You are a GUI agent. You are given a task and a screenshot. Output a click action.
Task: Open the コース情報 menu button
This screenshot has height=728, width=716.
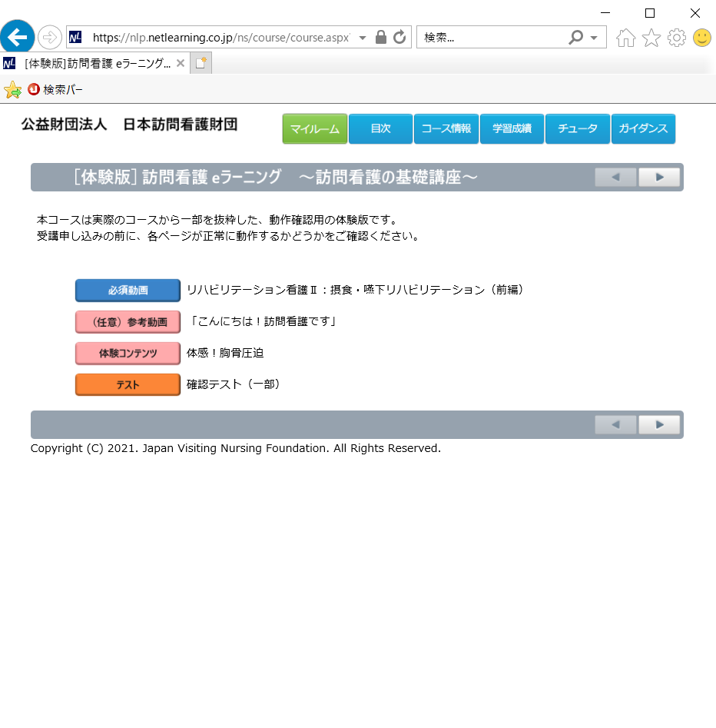(x=446, y=128)
